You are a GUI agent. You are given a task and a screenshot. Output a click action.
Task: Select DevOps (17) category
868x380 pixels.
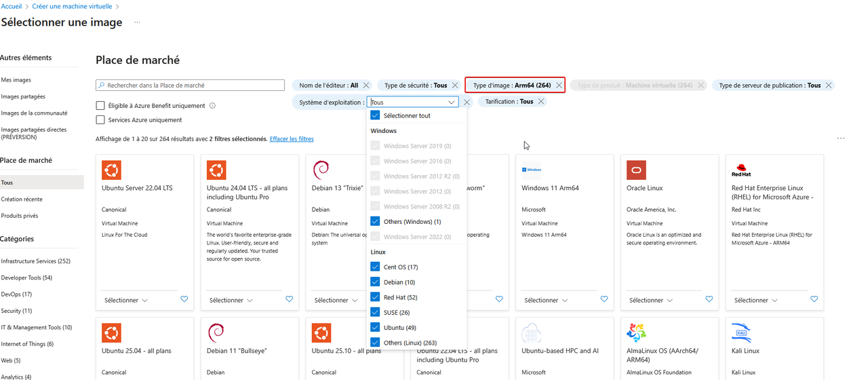point(16,294)
